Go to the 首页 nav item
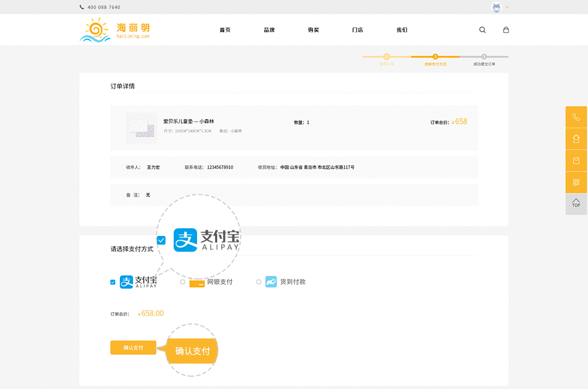Image resolution: width=588 pixels, height=389 pixels. click(225, 29)
